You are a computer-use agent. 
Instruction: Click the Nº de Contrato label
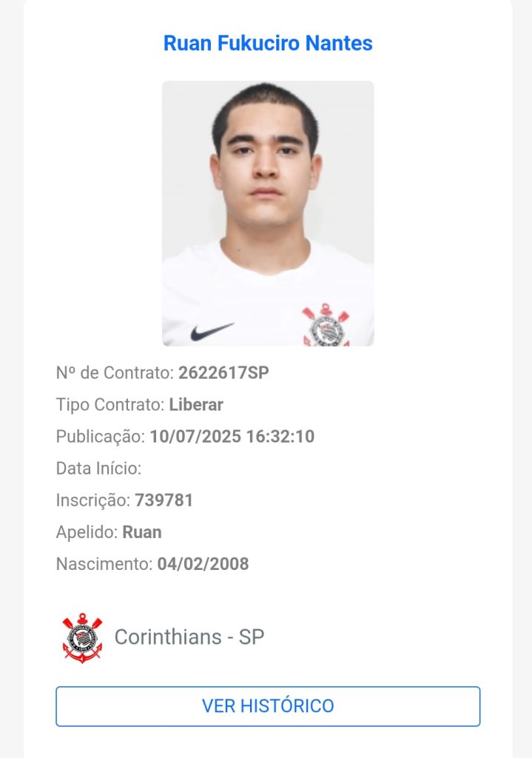(x=115, y=373)
